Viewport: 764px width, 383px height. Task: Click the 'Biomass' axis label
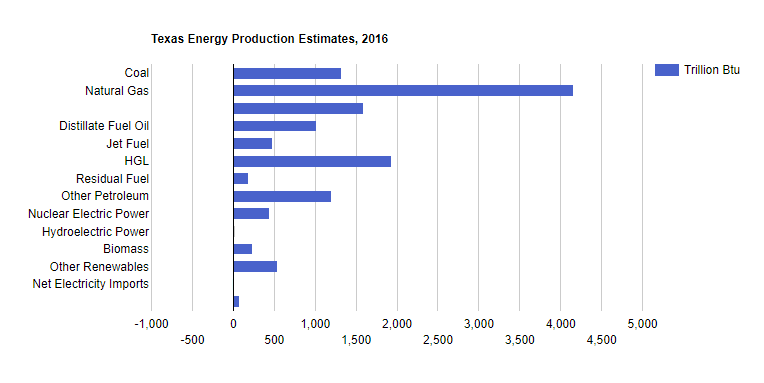click(126, 249)
